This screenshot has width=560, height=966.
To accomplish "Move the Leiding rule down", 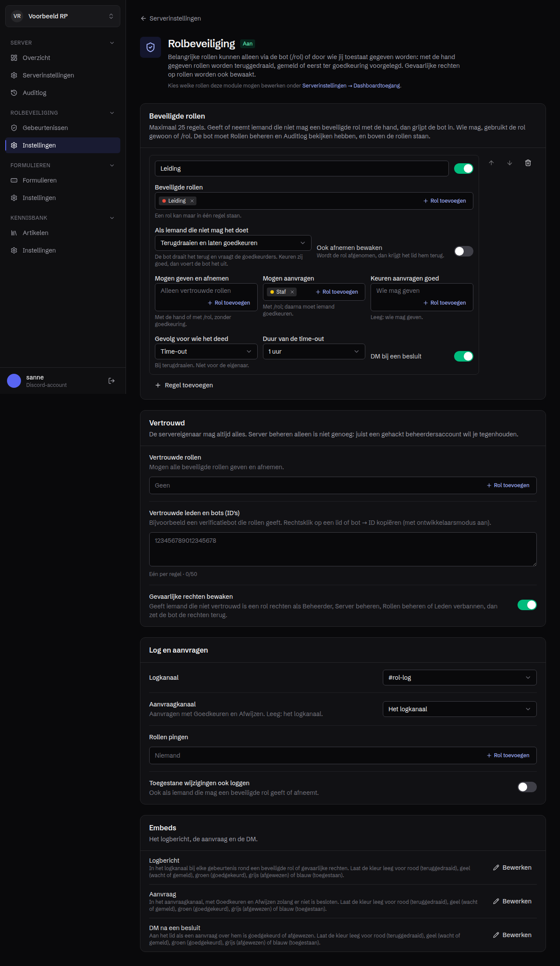I will (510, 163).
